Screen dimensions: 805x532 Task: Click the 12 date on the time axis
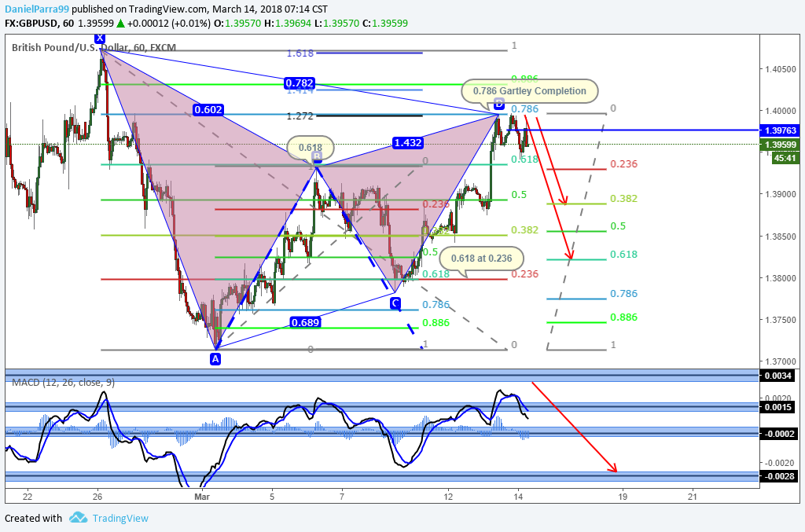pyautogui.click(x=449, y=497)
